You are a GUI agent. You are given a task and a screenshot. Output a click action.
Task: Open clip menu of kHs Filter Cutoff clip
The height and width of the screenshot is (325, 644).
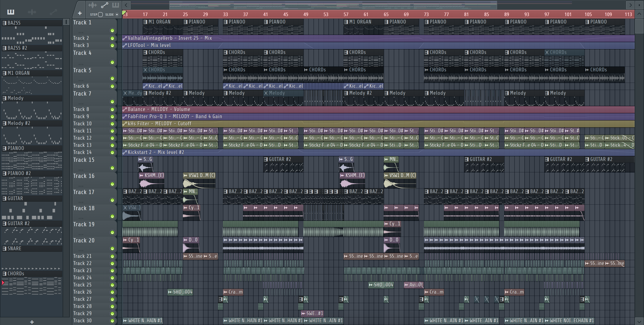(x=125, y=124)
